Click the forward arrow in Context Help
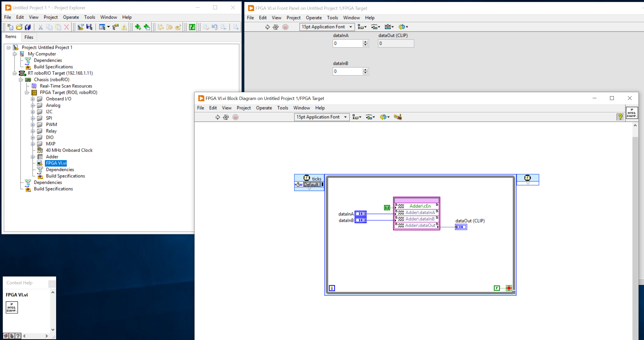644x340 pixels. point(46,336)
